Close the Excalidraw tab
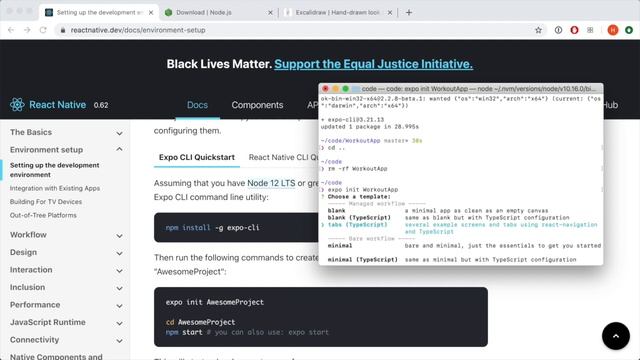 pyautogui.click(x=390, y=13)
